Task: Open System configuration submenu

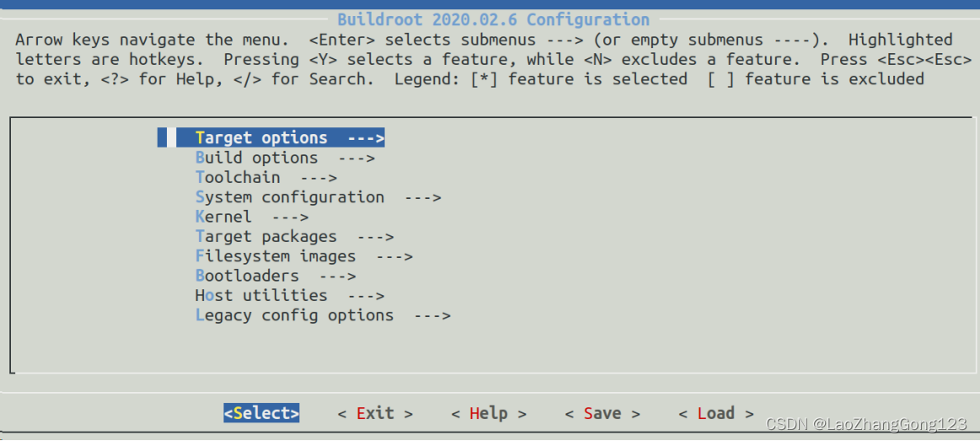Action: click(x=319, y=197)
